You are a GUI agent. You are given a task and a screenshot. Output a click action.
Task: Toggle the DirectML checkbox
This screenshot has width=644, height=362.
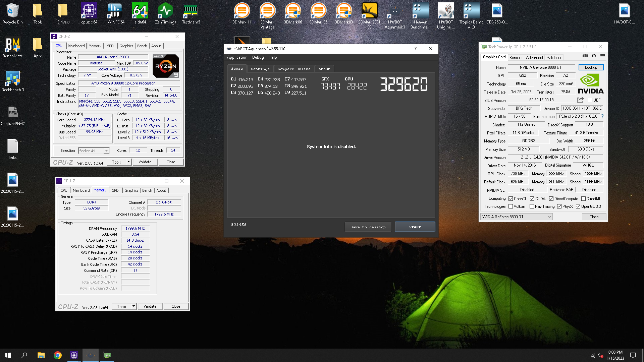click(583, 199)
